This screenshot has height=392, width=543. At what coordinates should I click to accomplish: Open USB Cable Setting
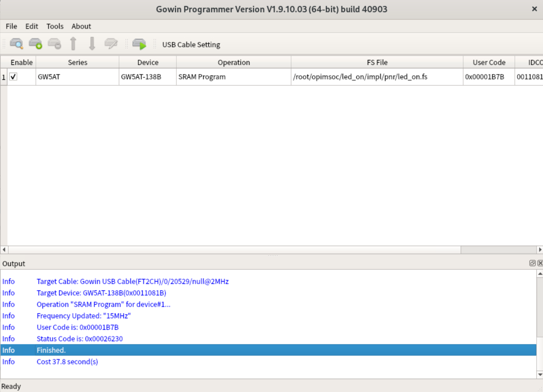[191, 45]
